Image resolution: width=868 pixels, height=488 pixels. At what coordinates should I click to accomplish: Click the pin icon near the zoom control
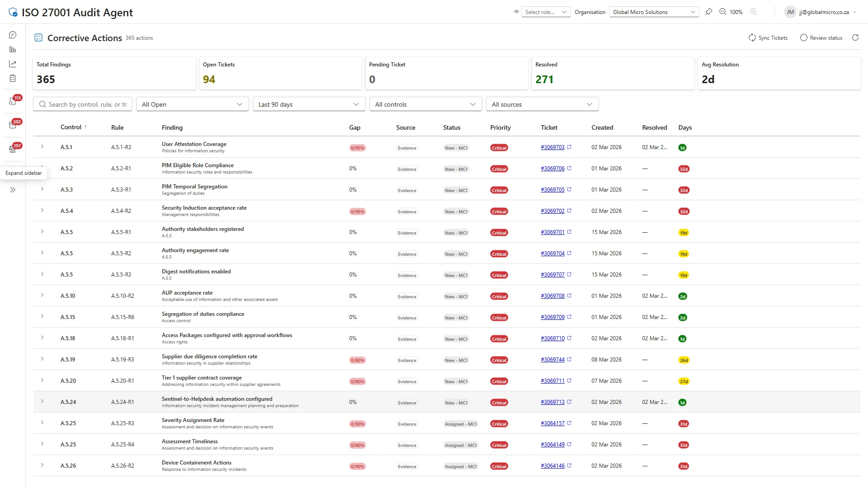tap(709, 12)
